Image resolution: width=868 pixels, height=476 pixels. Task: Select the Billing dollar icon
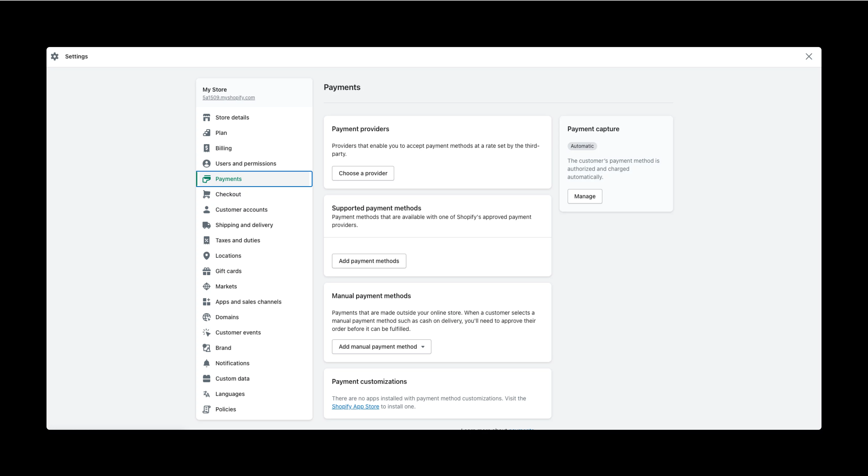[x=207, y=148]
